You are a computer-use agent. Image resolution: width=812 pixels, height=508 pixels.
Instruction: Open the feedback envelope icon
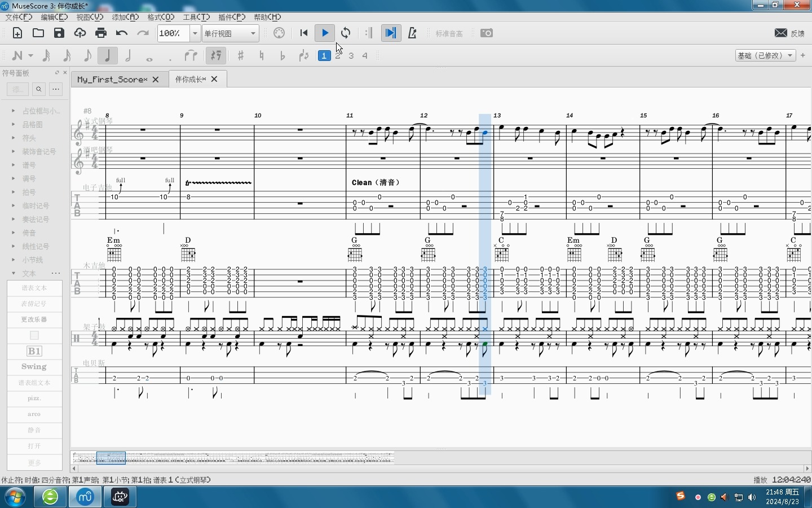point(781,33)
